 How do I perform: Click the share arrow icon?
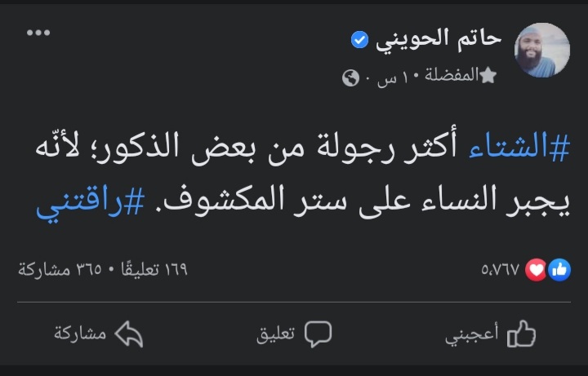point(130,334)
